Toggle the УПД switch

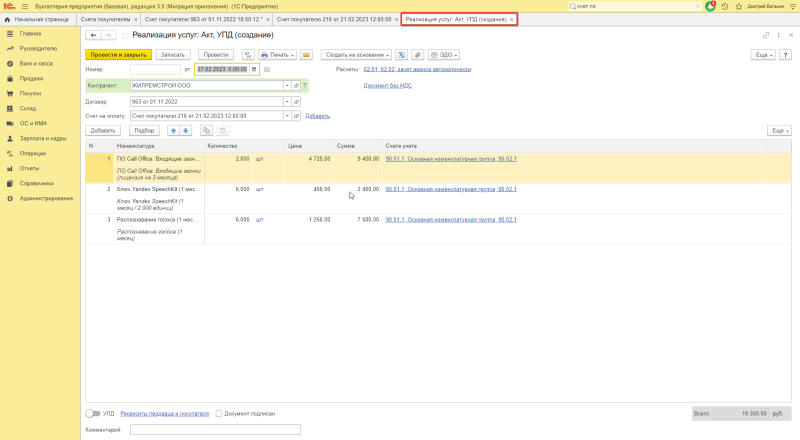click(93, 413)
